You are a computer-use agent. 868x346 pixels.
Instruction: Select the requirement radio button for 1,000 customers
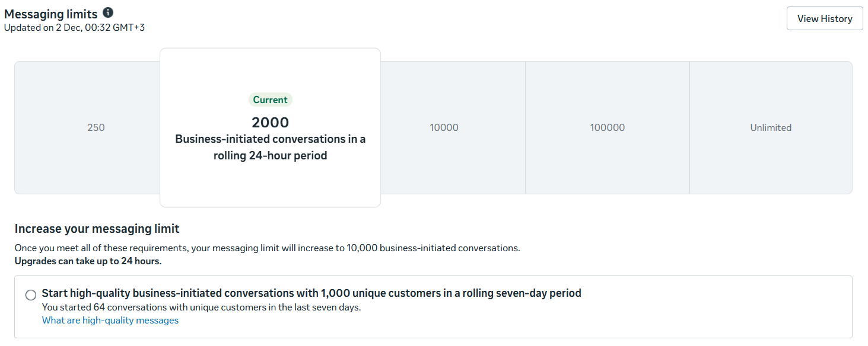pos(31,295)
